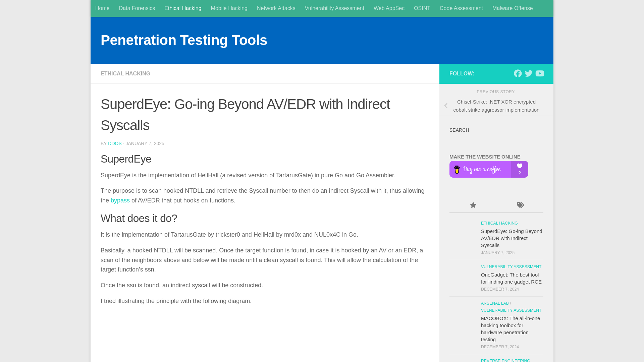The image size is (644, 362).
Task: Click the Twitter follow icon
Action: tap(529, 73)
